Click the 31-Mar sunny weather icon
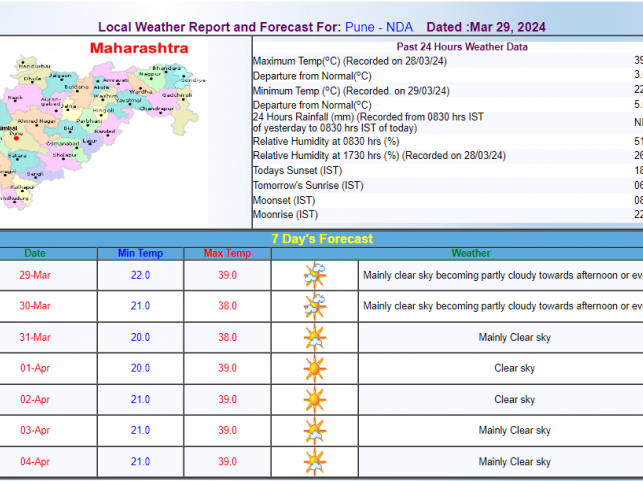The width and height of the screenshot is (643, 481). pyautogui.click(x=315, y=337)
